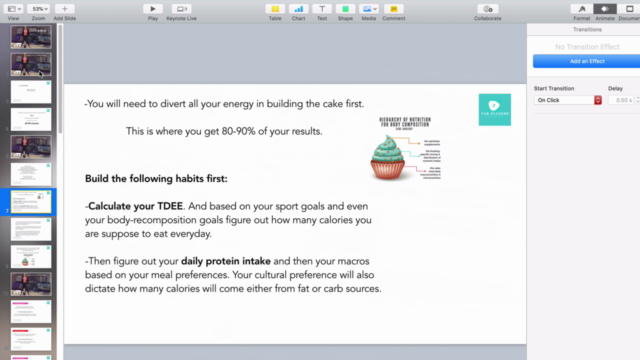Screen dimensions: 640x360
Task: Open the Media dropdown
Action: (369, 9)
